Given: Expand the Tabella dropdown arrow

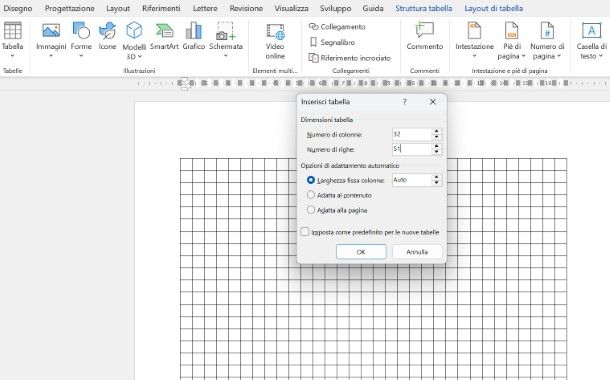Looking at the screenshot, I should [x=12, y=56].
